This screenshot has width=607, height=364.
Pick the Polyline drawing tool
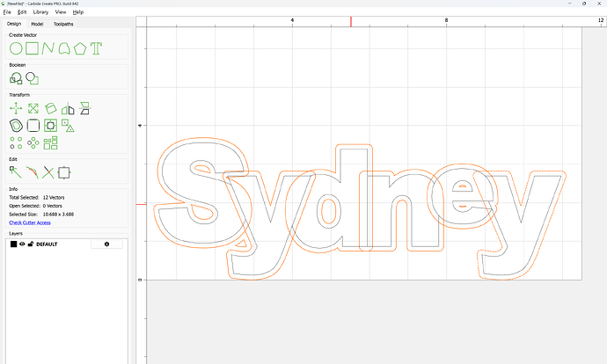[x=48, y=48]
